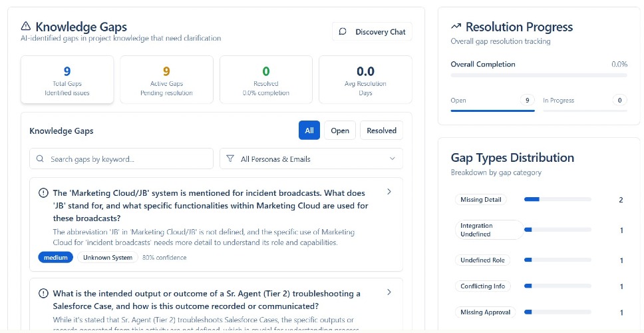
Task: Click the Integration Undefined distribution bar
Action: [558, 230]
